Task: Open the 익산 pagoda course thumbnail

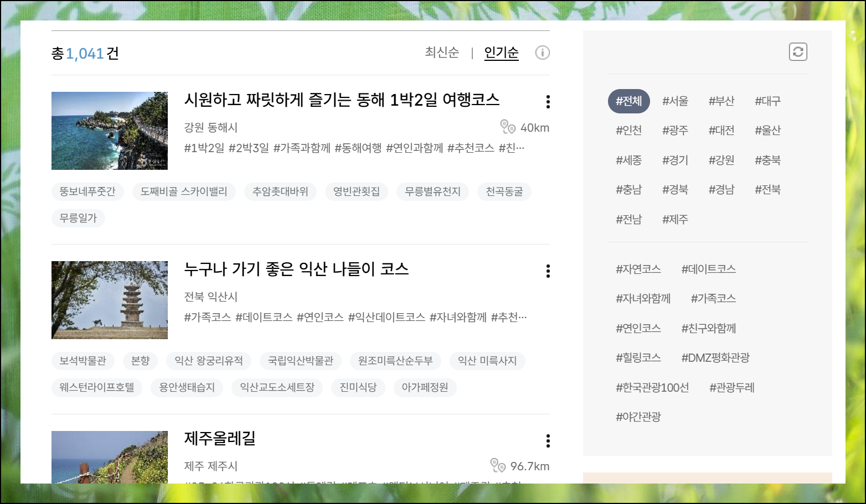Action: tap(110, 300)
